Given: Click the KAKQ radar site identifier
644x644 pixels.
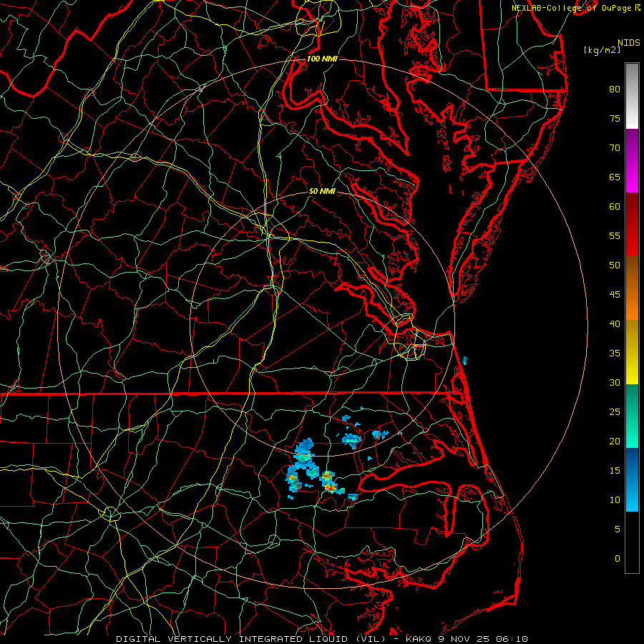Looking at the screenshot, I should [x=418, y=639].
